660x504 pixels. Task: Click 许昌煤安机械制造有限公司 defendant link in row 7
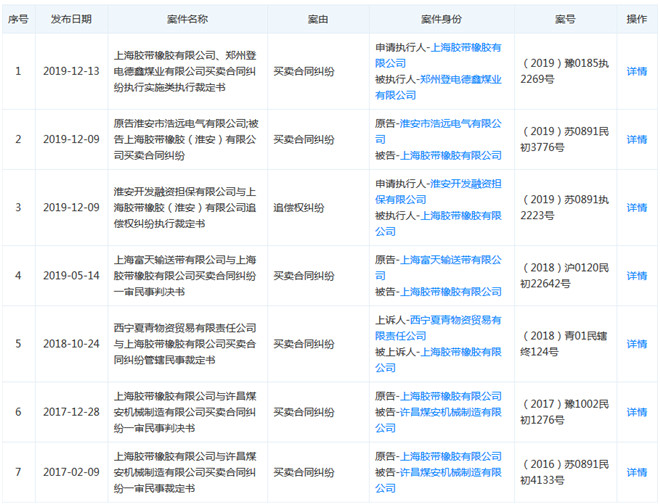point(438,480)
